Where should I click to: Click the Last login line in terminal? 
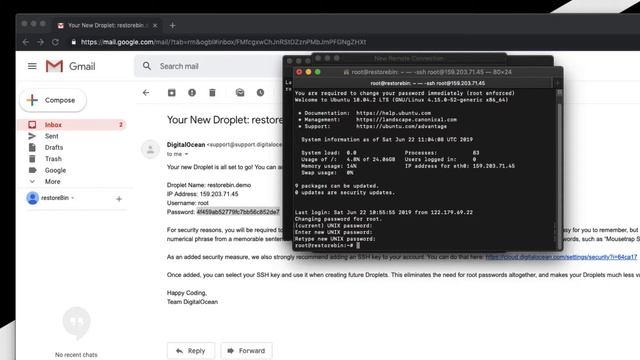point(384,212)
